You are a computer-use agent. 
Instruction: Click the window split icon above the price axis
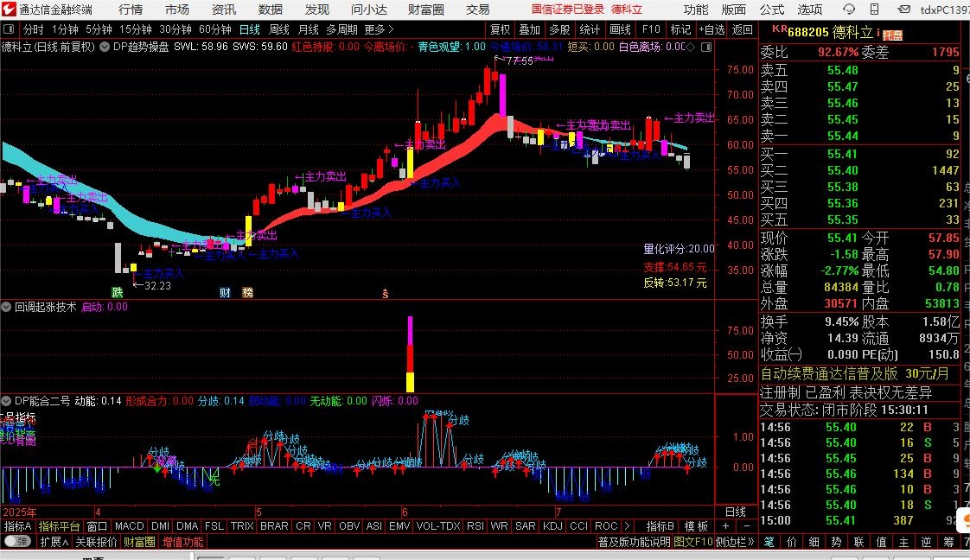[705, 47]
